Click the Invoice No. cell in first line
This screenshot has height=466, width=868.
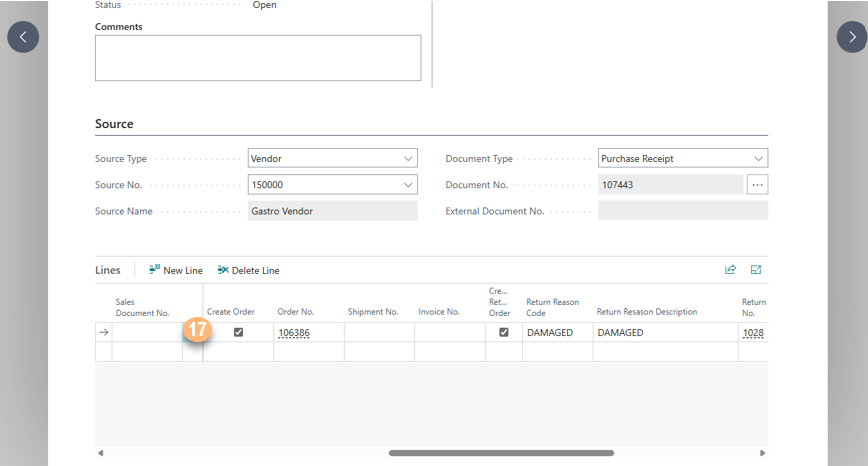pos(450,333)
